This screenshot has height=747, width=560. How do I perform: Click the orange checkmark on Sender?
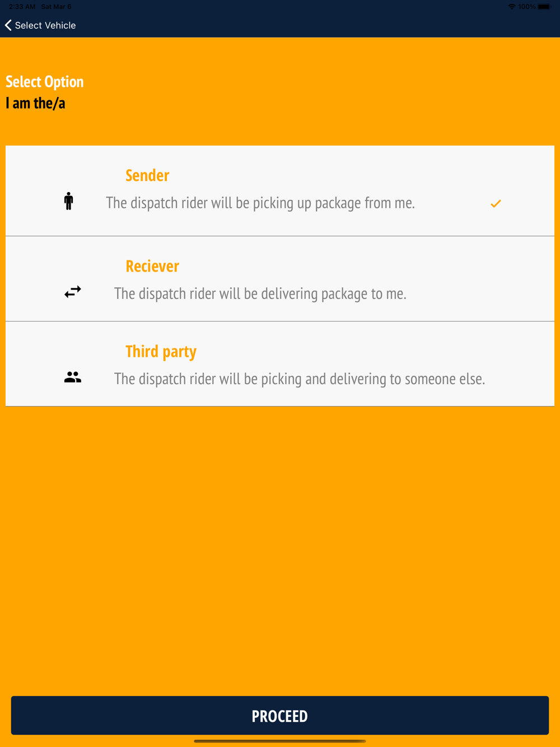click(x=496, y=204)
